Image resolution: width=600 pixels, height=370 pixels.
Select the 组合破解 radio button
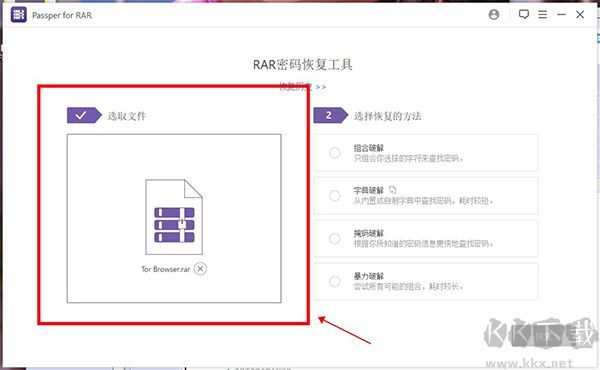tap(334, 153)
